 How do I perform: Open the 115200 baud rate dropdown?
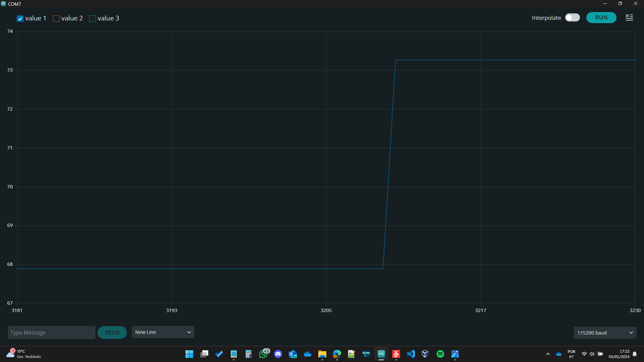(x=604, y=333)
